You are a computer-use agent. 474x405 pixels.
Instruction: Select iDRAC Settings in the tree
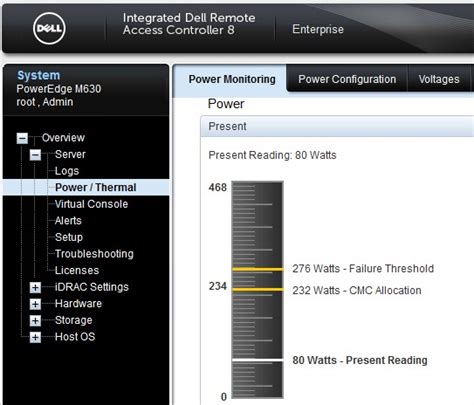tap(92, 287)
